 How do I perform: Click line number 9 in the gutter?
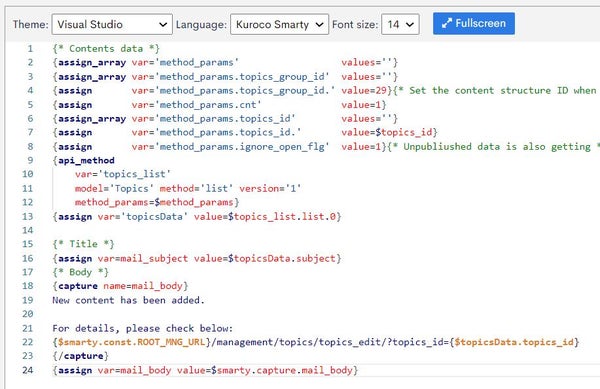coord(30,160)
